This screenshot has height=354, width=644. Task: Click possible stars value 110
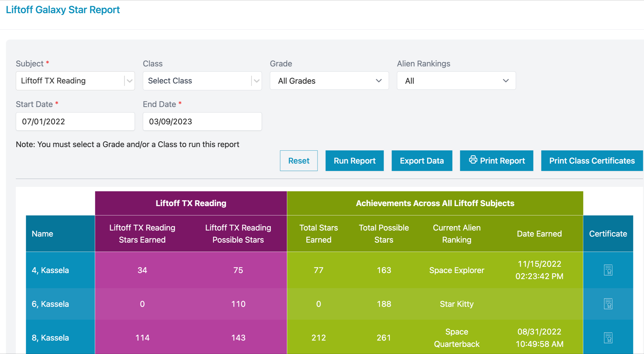pos(238,304)
